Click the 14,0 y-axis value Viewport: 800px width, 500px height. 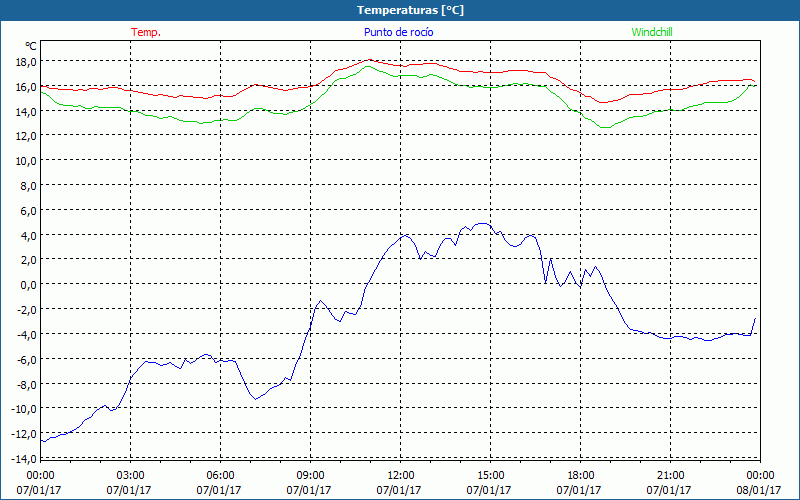click(x=26, y=111)
